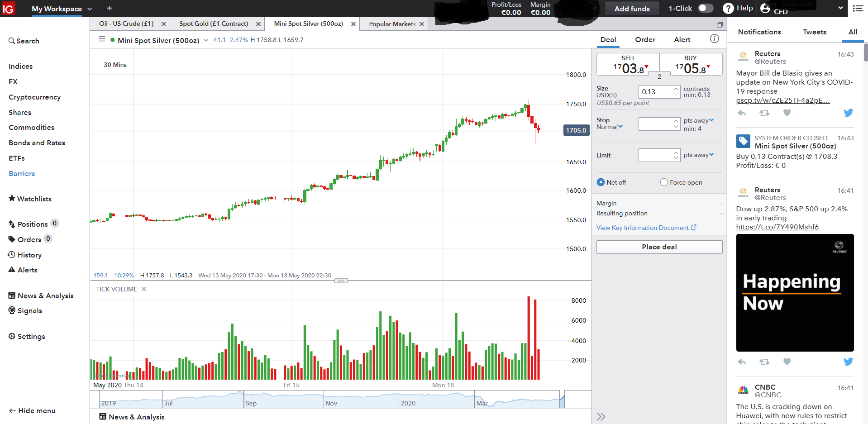Open the t.co link in Dow tweet
Viewport: 868px width, 424px height.
pos(777,227)
